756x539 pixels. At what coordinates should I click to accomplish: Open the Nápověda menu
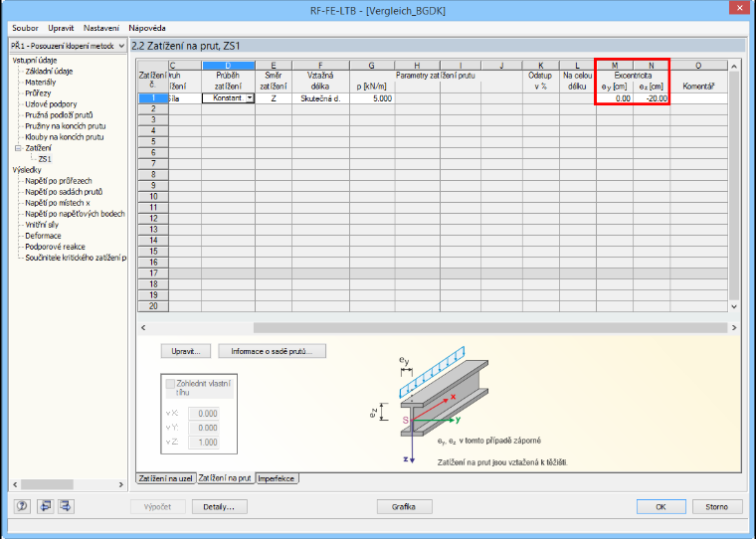point(147,28)
